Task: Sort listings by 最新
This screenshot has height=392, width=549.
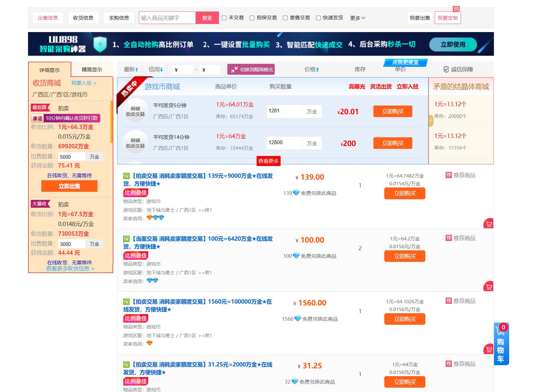Action: tap(131, 69)
